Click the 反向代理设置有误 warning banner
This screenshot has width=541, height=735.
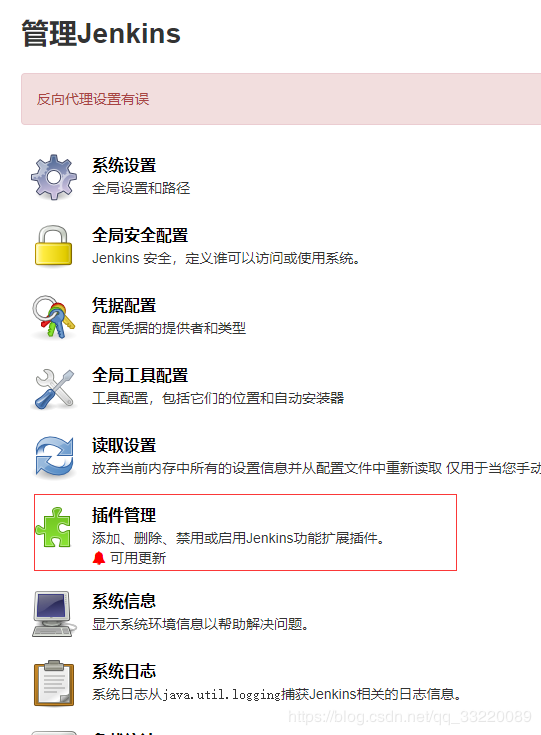[x=281, y=99]
